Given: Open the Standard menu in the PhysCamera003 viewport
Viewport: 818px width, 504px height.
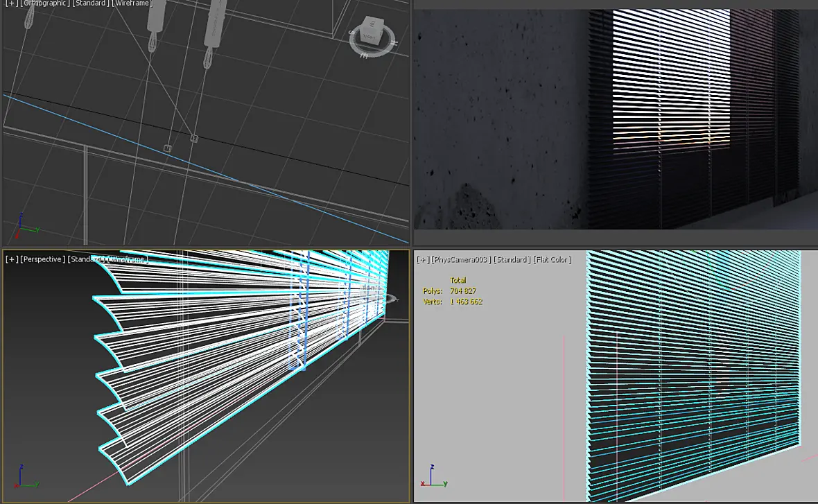Looking at the screenshot, I should tap(512, 259).
